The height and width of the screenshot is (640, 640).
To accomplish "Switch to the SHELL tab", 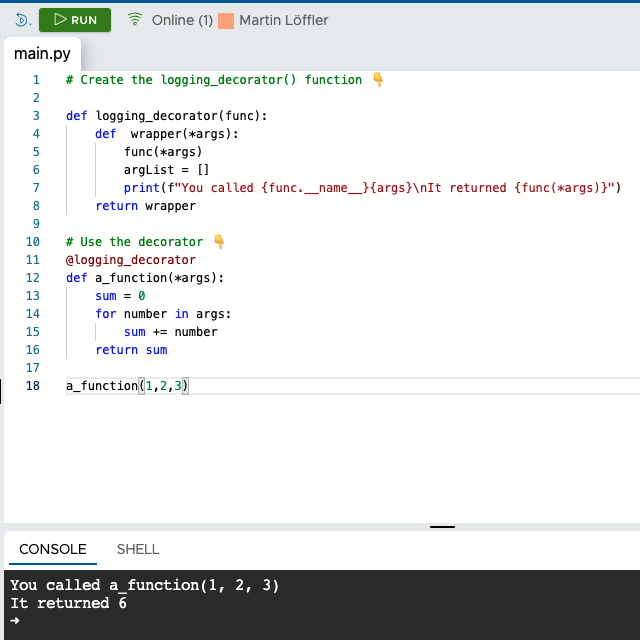I will pos(138,549).
